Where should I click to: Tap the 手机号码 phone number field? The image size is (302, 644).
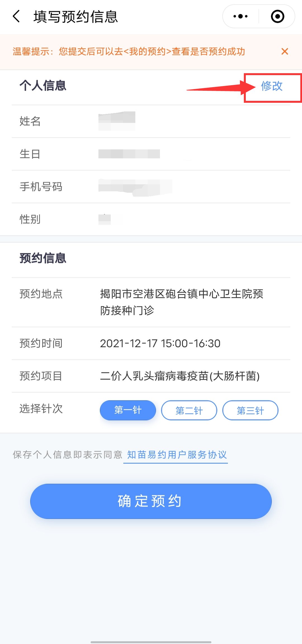coord(135,187)
